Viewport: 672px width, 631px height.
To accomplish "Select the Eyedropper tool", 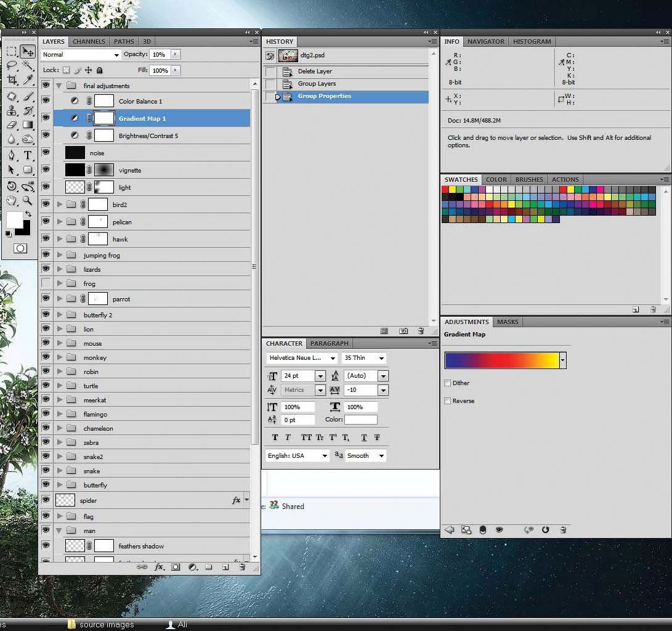I will click(x=28, y=79).
